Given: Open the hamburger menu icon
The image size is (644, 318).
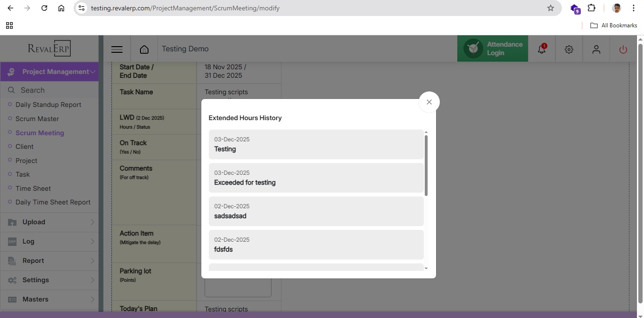Looking at the screenshot, I should (x=117, y=49).
